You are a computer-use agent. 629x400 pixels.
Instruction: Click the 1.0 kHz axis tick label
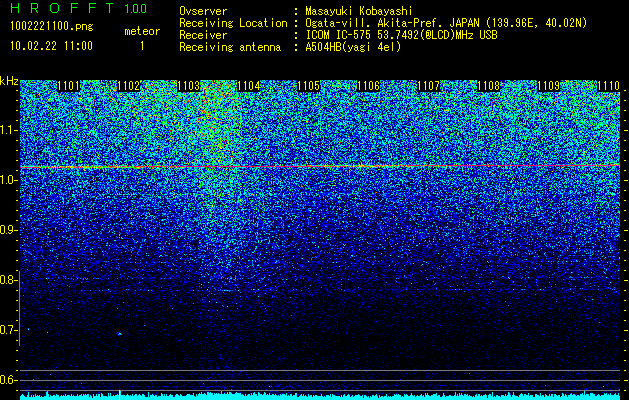9,180
